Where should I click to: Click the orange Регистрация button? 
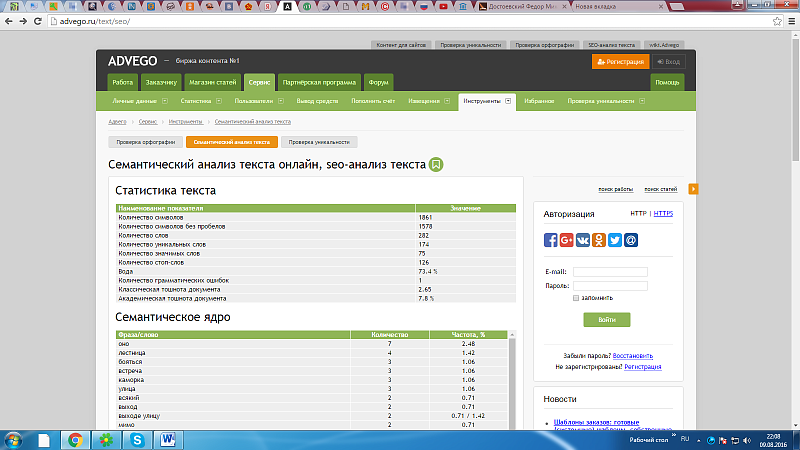(620, 62)
